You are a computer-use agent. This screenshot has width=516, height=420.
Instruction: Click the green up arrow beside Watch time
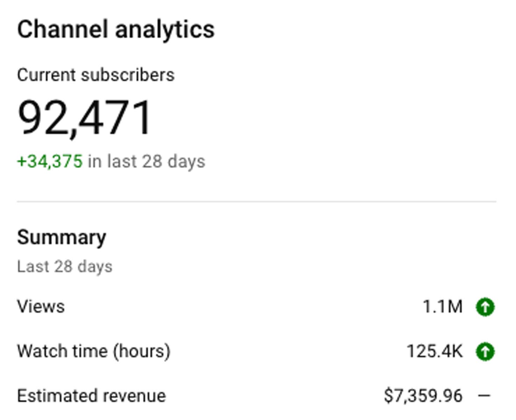tap(485, 351)
